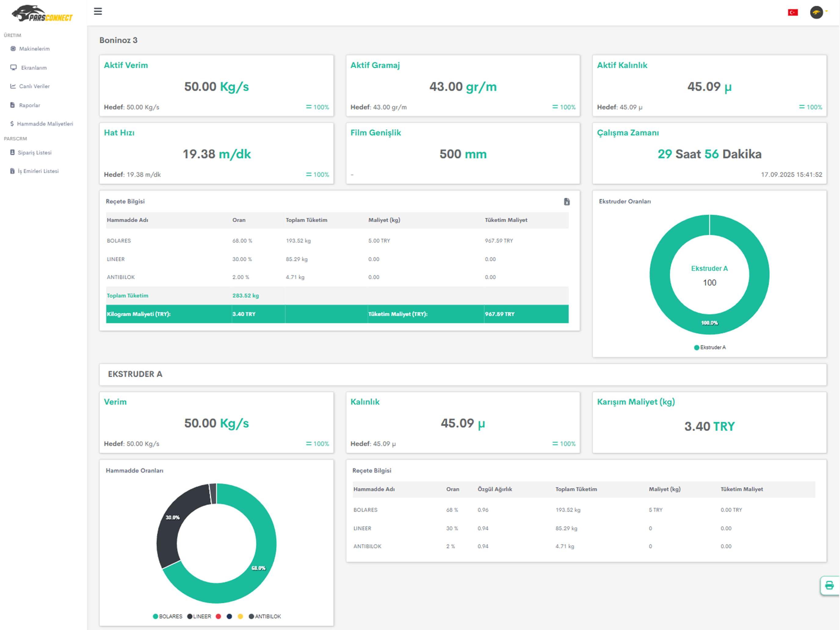Click the Raporlar document icon

pyautogui.click(x=13, y=105)
